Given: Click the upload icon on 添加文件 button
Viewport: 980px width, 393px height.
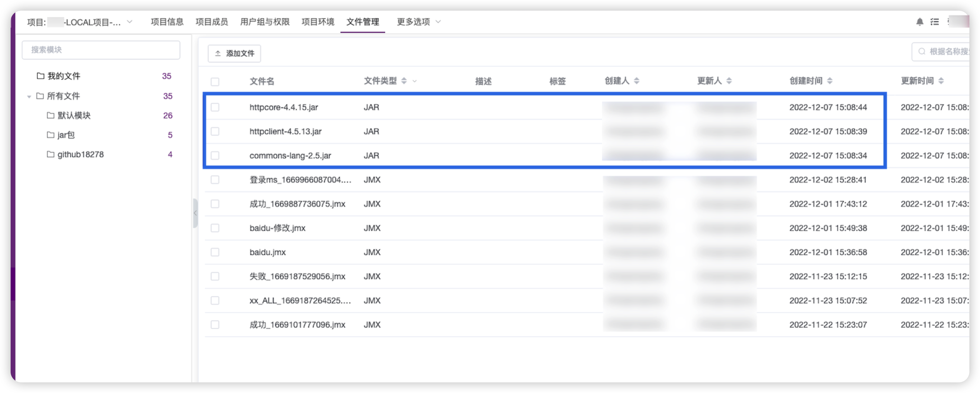Looking at the screenshot, I should click(x=217, y=53).
